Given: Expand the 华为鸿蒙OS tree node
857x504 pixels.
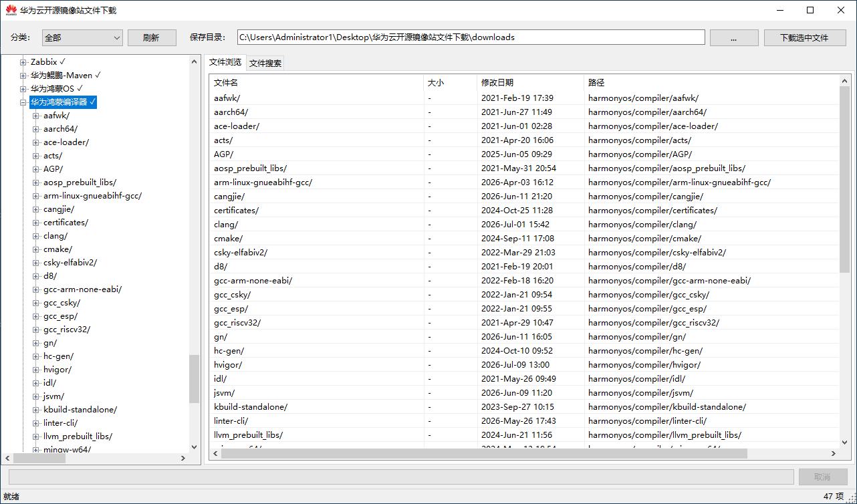Looking at the screenshot, I should pyautogui.click(x=23, y=89).
